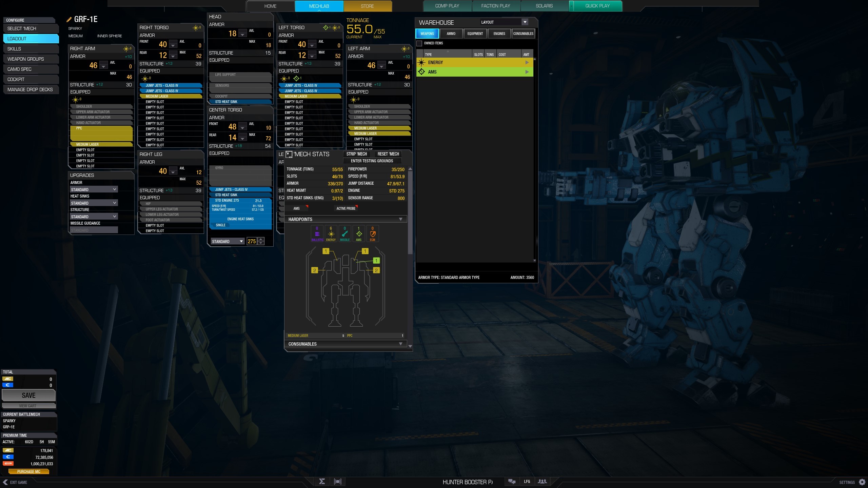Toggle AMS in the Mech Stats panel
This screenshot has width=868, height=488.
point(297,208)
